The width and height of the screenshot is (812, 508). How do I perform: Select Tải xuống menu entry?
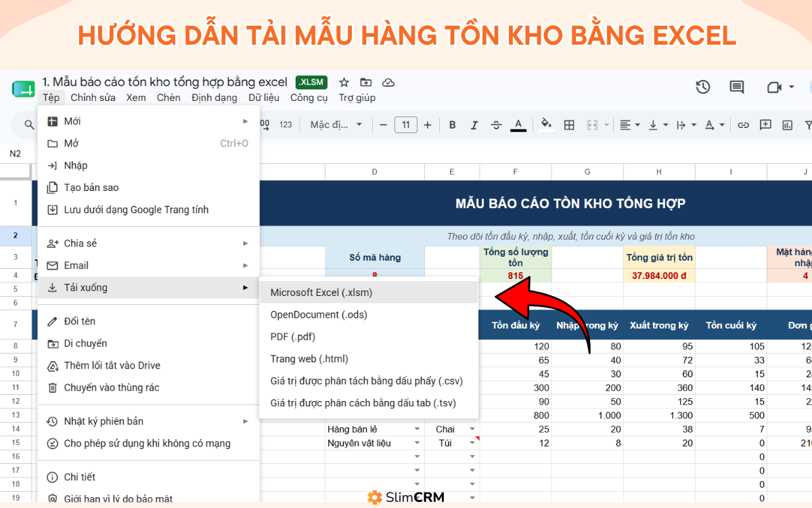pyautogui.click(x=149, y=287)
